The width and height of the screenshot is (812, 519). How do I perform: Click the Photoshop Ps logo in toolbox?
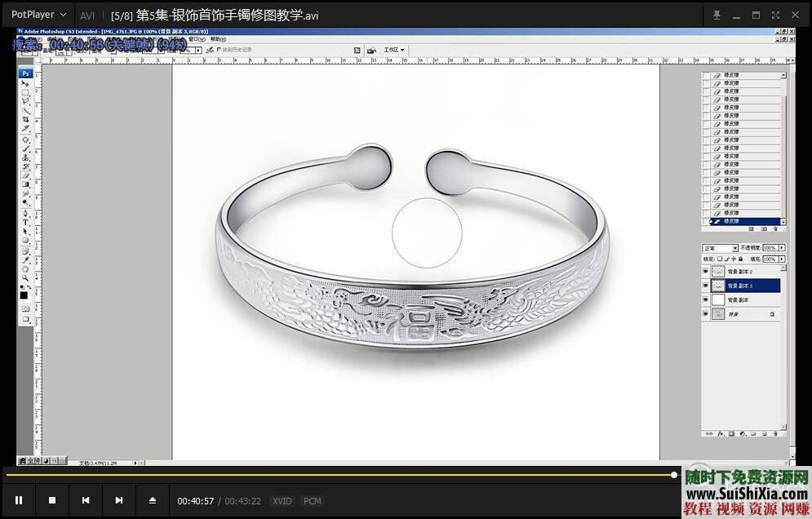[x=25, y=73]
